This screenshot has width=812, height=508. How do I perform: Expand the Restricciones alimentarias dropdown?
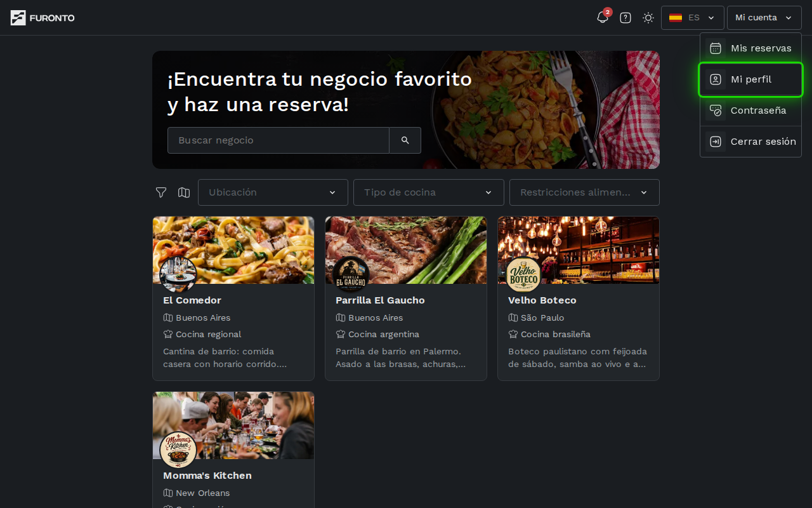pos(584,192)
